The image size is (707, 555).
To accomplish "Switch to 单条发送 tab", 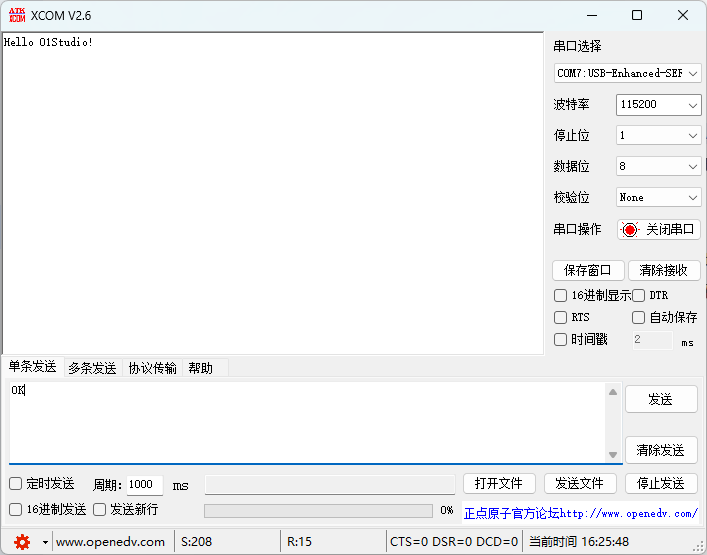I will point(32,367).
